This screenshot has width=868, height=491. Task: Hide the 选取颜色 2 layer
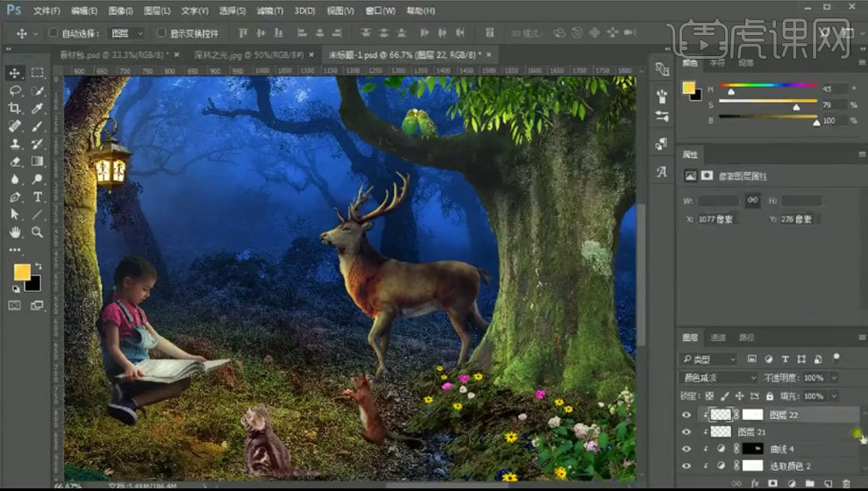pyautogui.click(x=687, y=466)
